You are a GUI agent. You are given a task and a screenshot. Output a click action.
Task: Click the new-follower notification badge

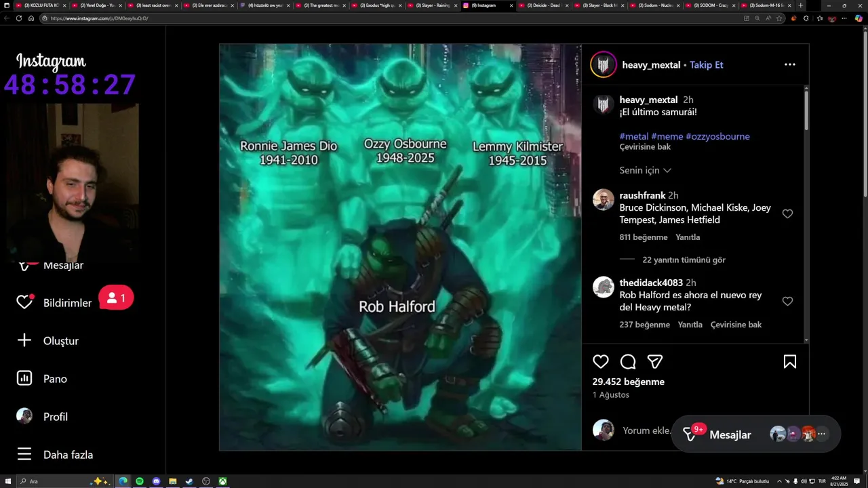point(116,298)
